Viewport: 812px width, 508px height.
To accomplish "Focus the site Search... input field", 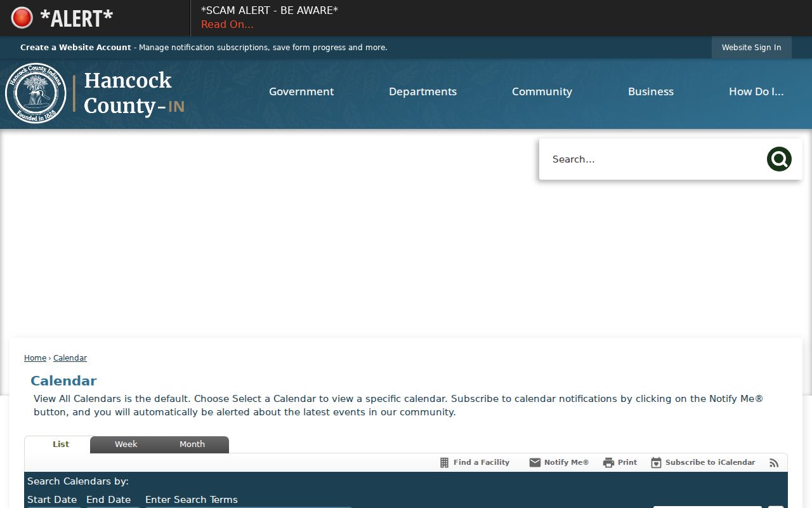I will (x=653, y=159).
